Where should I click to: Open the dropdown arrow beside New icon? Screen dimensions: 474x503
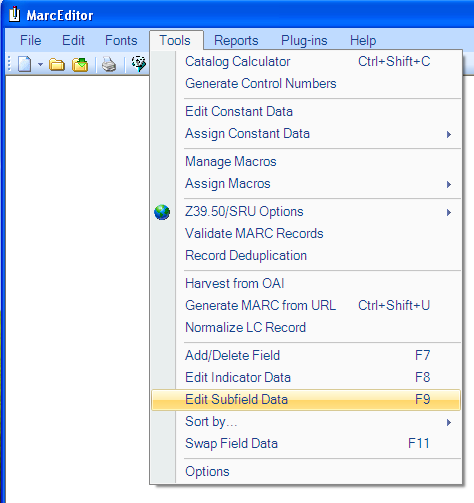click(x=40, y=64)
